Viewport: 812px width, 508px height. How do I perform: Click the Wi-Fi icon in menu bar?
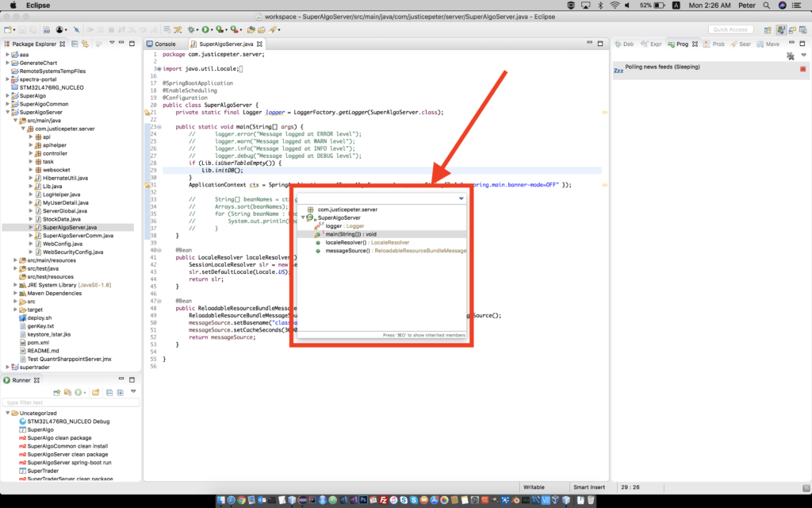click(x=615, y=6)
